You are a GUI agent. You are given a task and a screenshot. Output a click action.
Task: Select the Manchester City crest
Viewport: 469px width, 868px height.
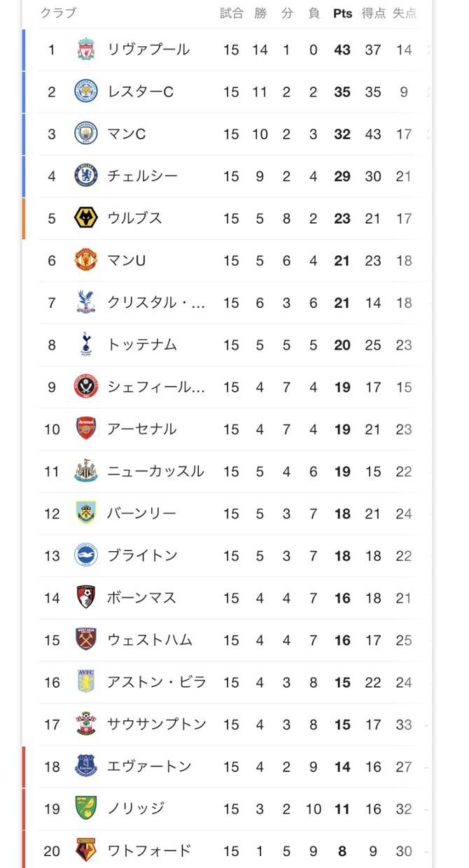[x=86, y=134]
